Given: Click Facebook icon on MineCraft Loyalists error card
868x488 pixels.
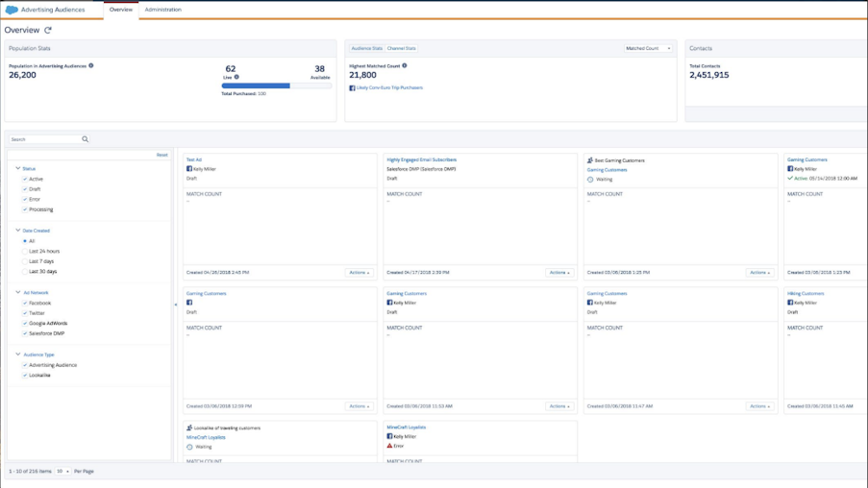Looking at the screenshot, I should [x=389, y=436].
